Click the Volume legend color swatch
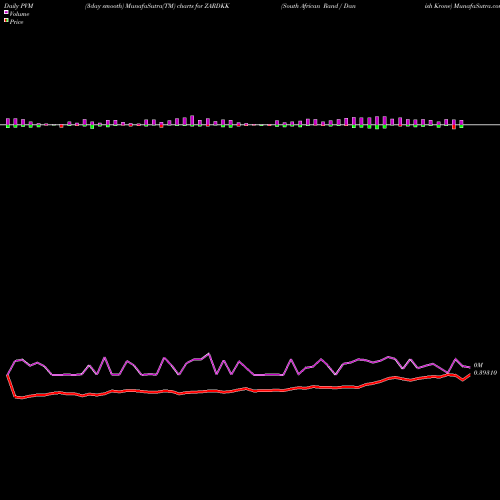The image size is (500, 500). 6,13
